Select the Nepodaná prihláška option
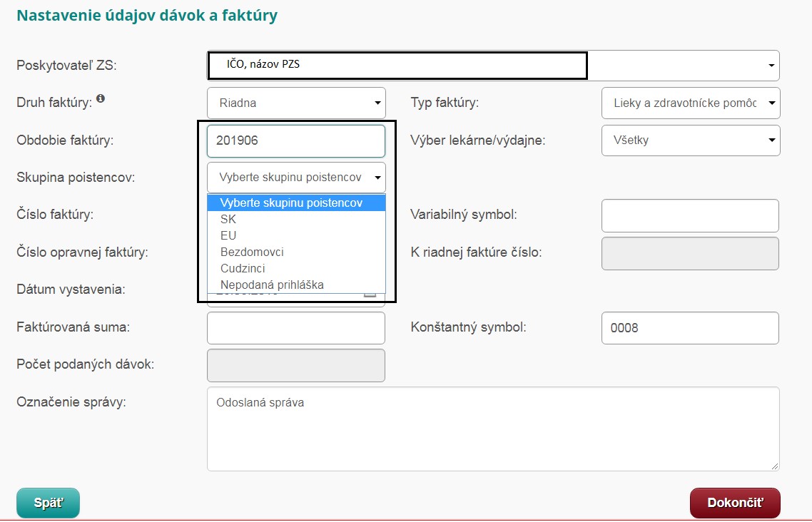Screen dimensions: 812x522 click(272, 285)
